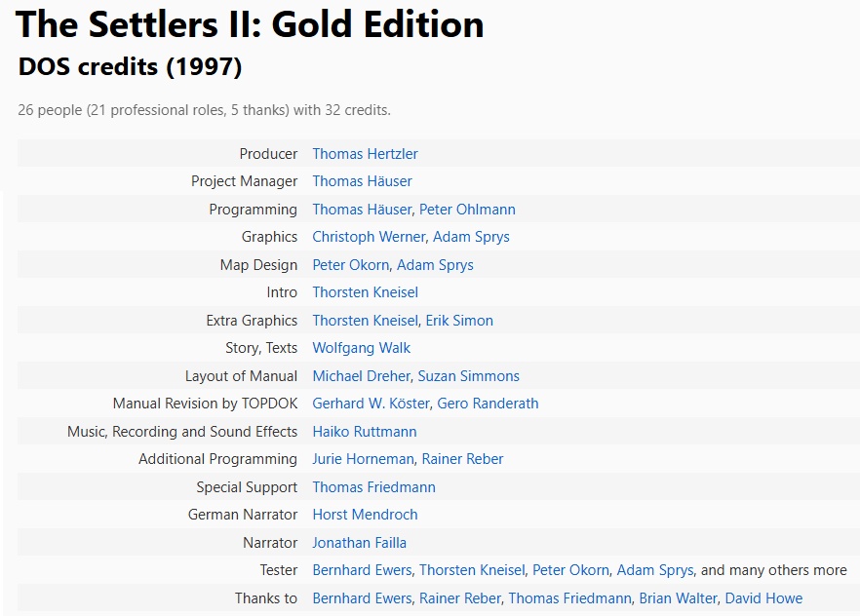This screenshot has height=616, width=860.
Task: Click Thorsten Kneisel in the Intro row
Action: (366, 292)
